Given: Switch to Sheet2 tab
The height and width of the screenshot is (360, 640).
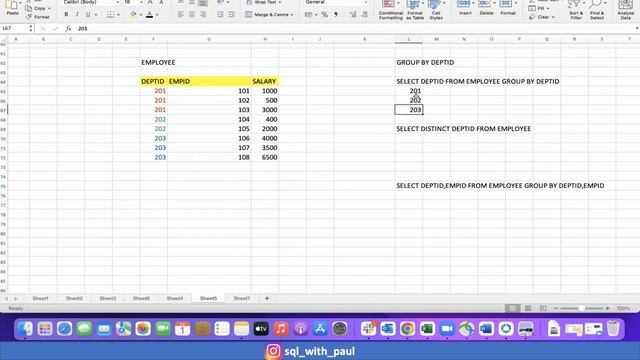Looking at the screenshot, I should click(74, 299).
